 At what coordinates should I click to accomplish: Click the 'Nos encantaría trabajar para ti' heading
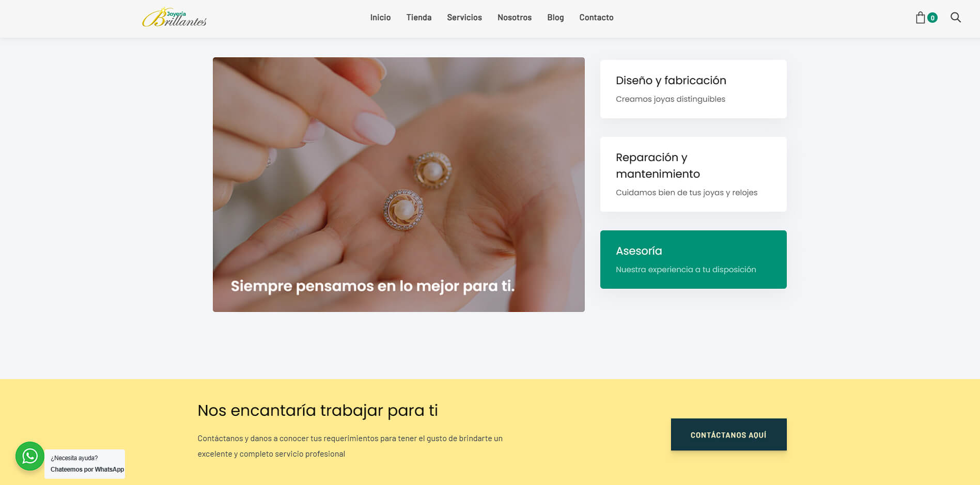[x=318, y=411]
